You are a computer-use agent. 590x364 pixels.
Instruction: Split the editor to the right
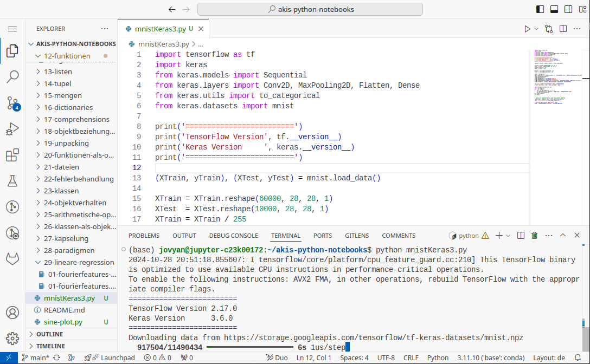(563, 29)
